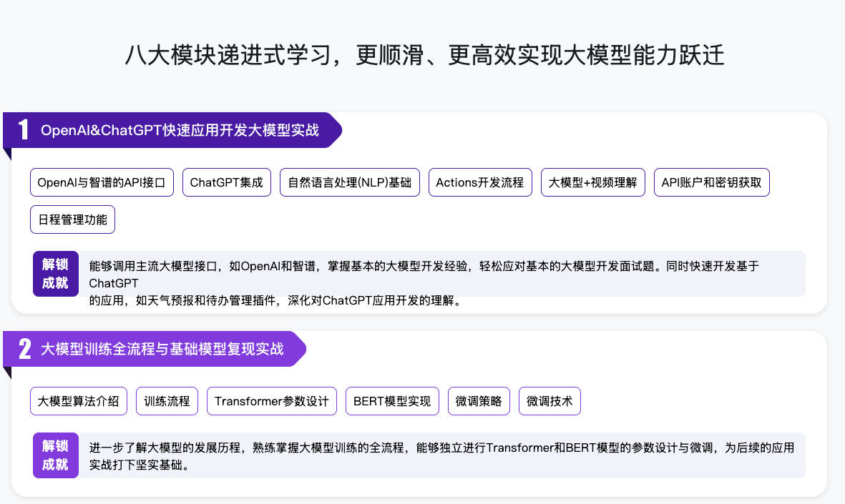Click the '大模型算法介绍' tag
845x504 pixels.
coord(79,401)
